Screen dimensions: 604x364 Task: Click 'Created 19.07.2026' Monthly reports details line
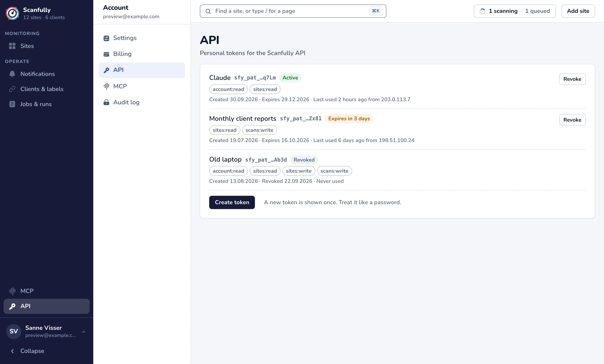(x=312, y=140)
